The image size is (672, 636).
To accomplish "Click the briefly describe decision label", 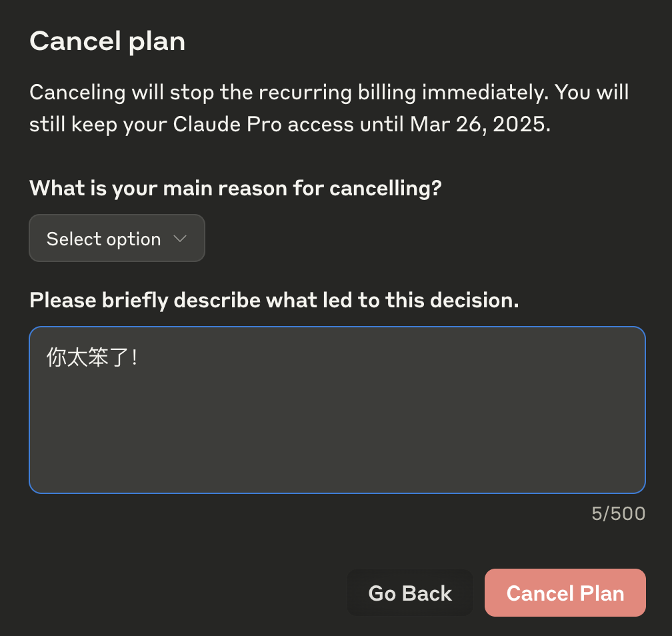I will coord(274,300).
